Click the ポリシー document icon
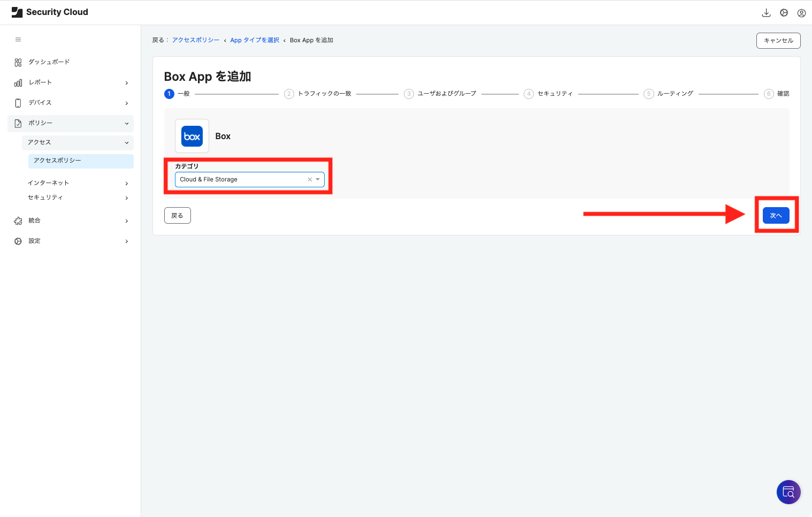Screen dimensions: 812x517 tap(18, 123)
